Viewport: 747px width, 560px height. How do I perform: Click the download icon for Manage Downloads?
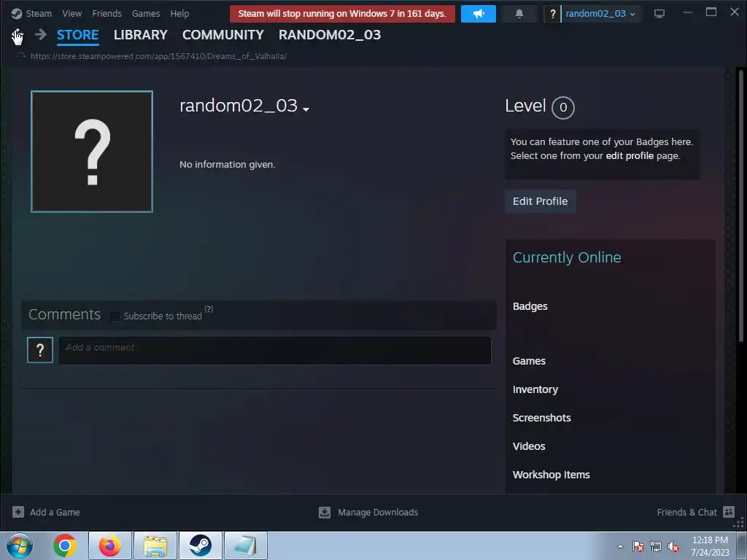pyautogui.click(x=325, y=512)
